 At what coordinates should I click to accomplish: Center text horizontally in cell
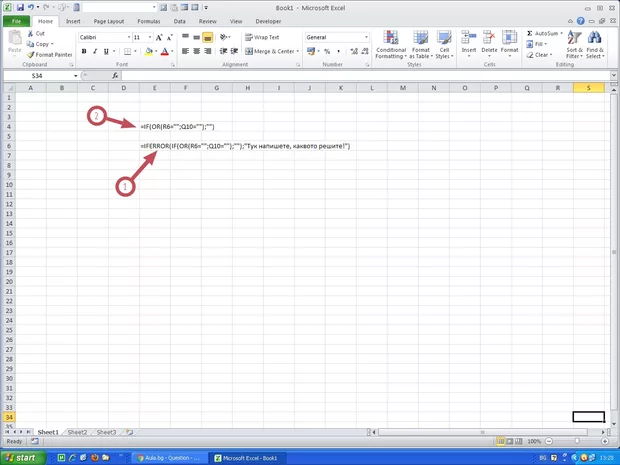(x=197, y=51)
